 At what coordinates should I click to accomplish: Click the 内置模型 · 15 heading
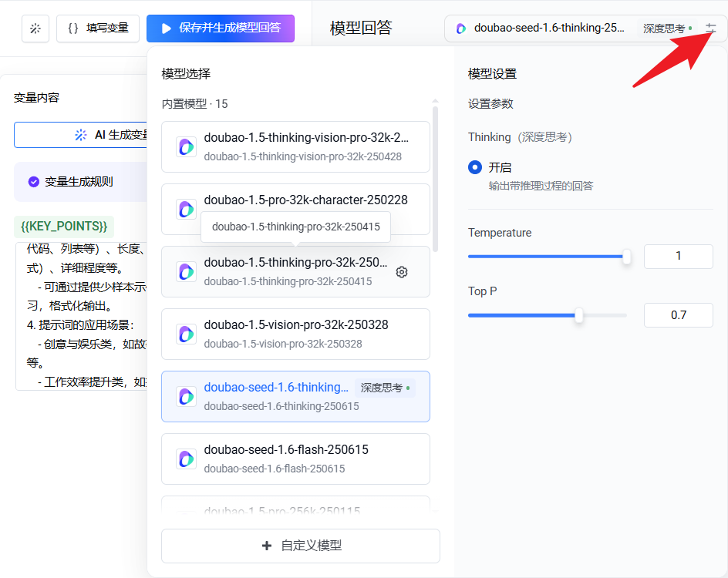coord(194,104)
